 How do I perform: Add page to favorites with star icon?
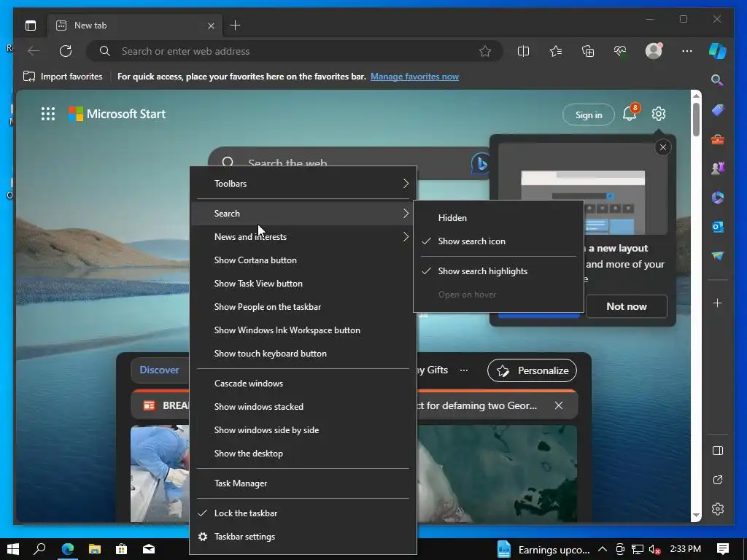[485, 51]
